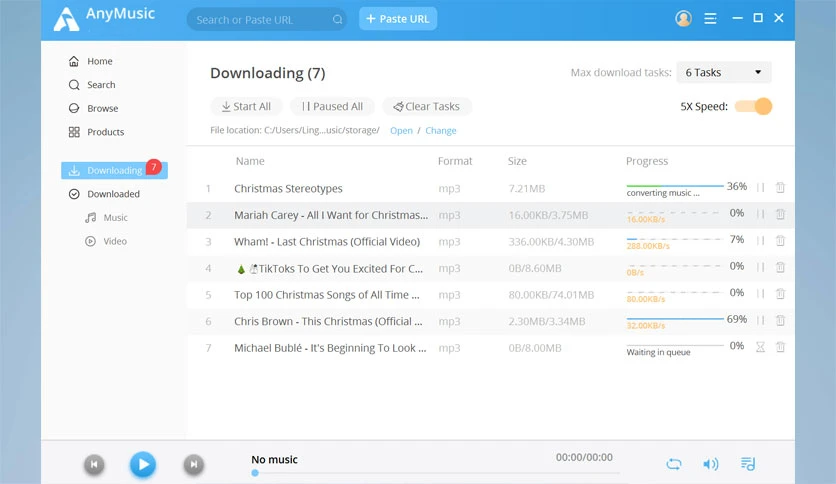The width and height of the screenshot is (836, 484).
Task: Delete the Michael Bublé queued task
Action: point(781,347)
